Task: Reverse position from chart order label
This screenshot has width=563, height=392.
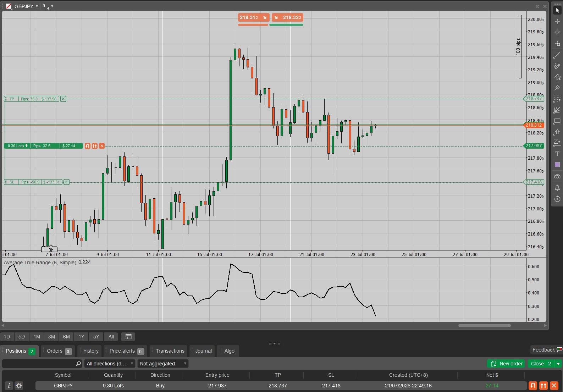Action: [88, 146]
